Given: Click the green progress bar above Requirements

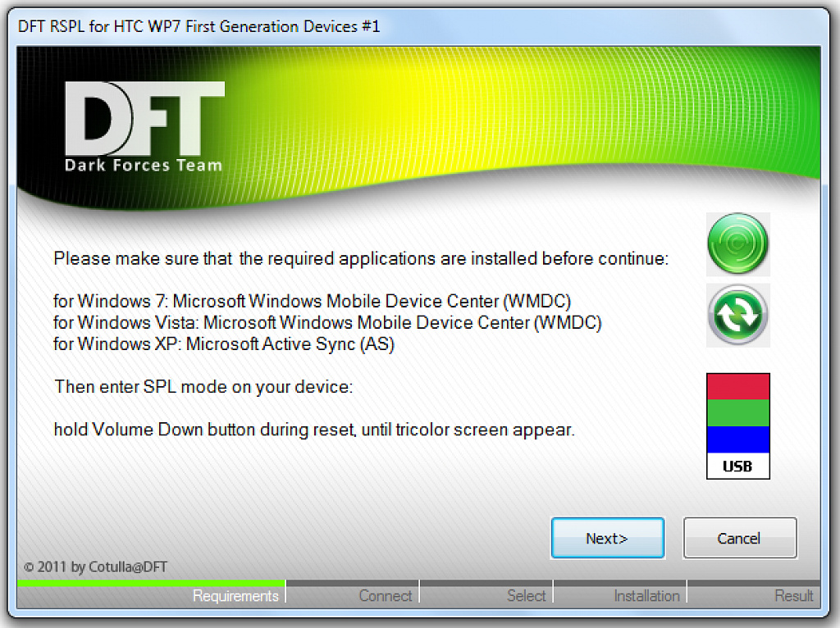Looking at the screenshot, I should pos(151,583).
